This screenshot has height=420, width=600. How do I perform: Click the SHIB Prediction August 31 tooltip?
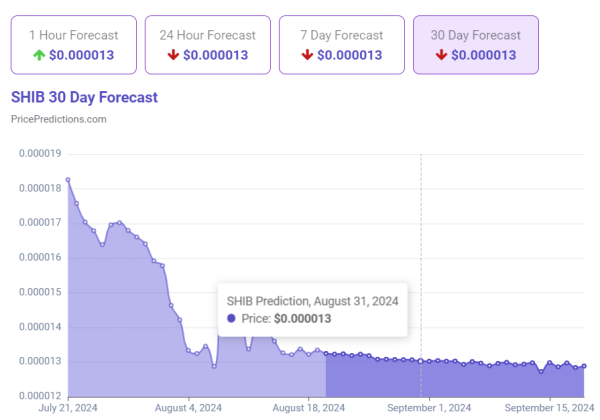click(312, 308)
